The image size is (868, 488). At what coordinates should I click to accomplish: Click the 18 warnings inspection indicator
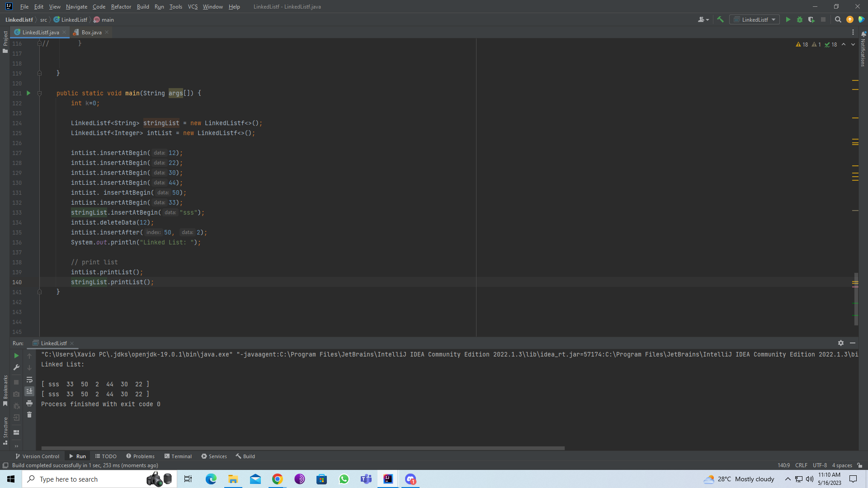[x=802, y=44]
